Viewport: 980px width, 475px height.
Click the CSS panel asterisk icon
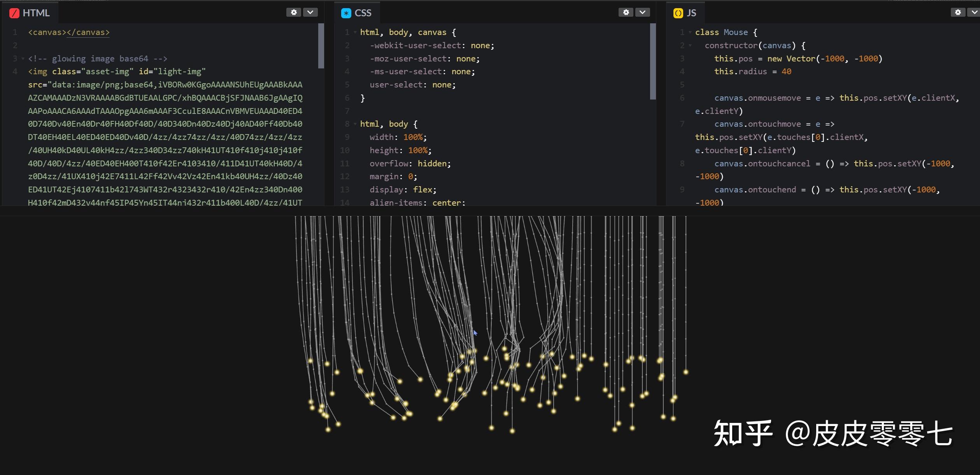tap(345, 13)
